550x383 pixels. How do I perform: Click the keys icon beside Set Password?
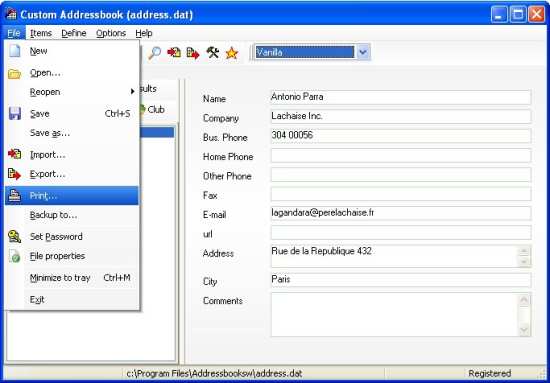(x=15, y=237)
